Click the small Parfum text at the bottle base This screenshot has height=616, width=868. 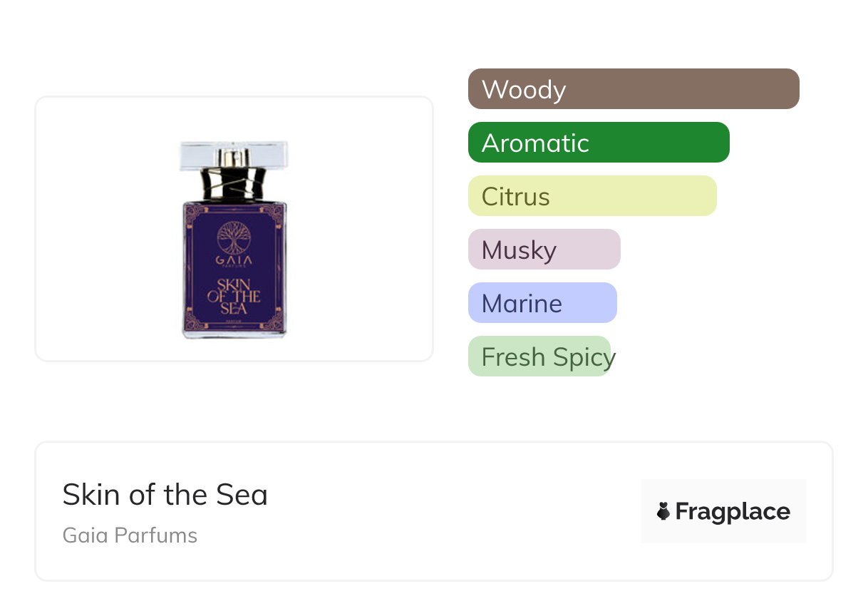[234, 322]
